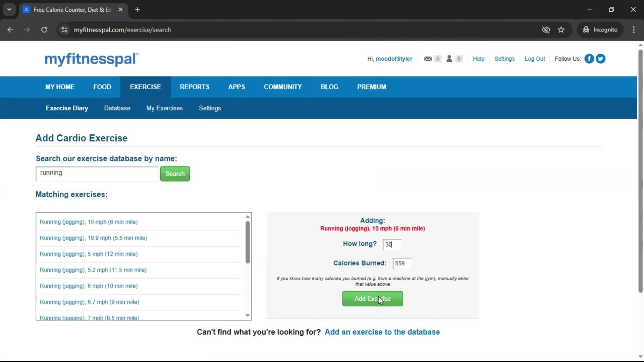Reload the page with refresh icon
Viewport: 644px width, 362px height.
click(44, 30)
